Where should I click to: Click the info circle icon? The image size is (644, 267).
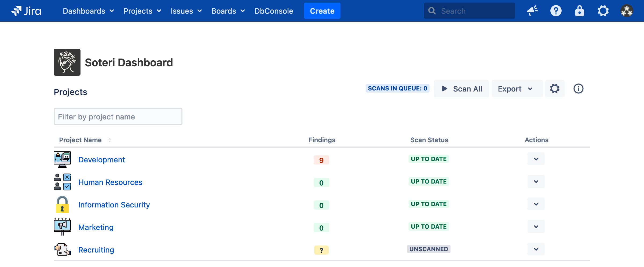click(578, 89)
